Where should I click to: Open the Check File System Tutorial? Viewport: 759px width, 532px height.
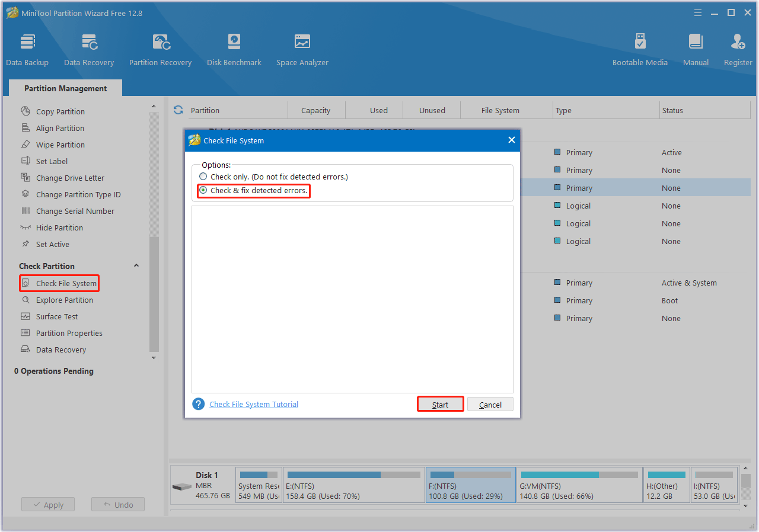(253, 404)
